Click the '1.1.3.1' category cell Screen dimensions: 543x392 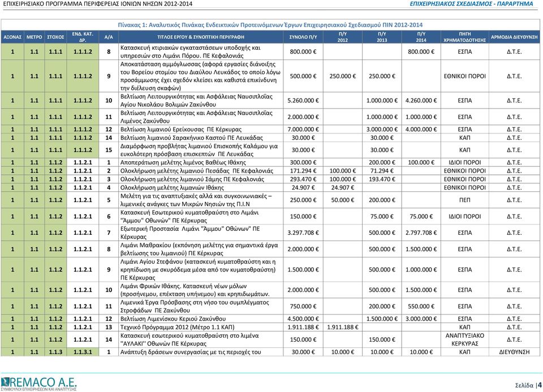(x=83, y=352)
